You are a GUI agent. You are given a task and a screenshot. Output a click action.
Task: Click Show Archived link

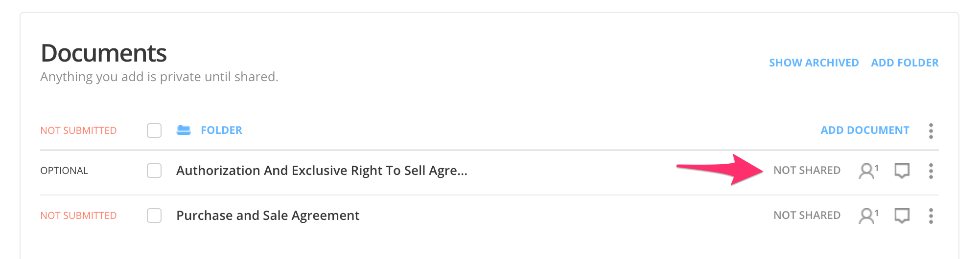(x=814, y=63)
